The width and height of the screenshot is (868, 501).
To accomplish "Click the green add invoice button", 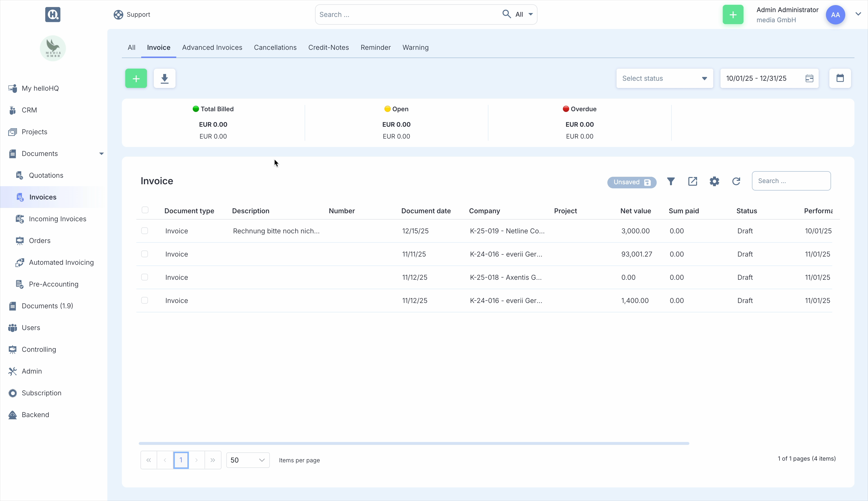I will pos(136,78).
